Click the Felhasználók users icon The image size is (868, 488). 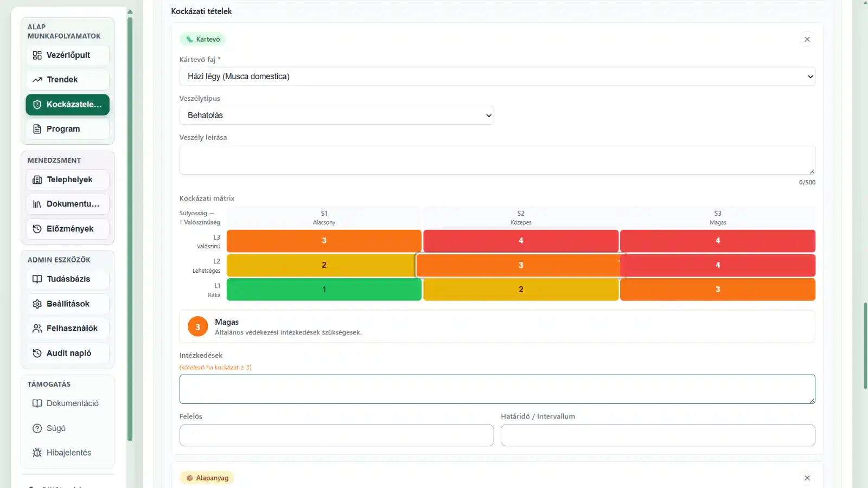click(x=37, y=329)
